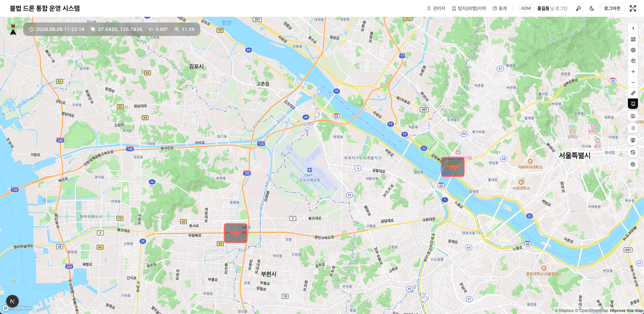Open the 통계 statistics menu
Image resolution: width=644 pixels, height=314 pixels.
coord(499,8)
